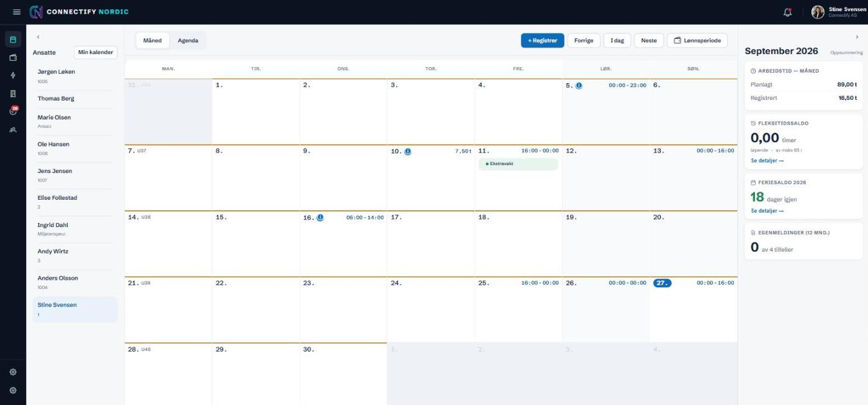Viewport: 868px width, 405px height.
Task: Select the highlighted day 27 in the calendar
Action: [x=662, y=283]
